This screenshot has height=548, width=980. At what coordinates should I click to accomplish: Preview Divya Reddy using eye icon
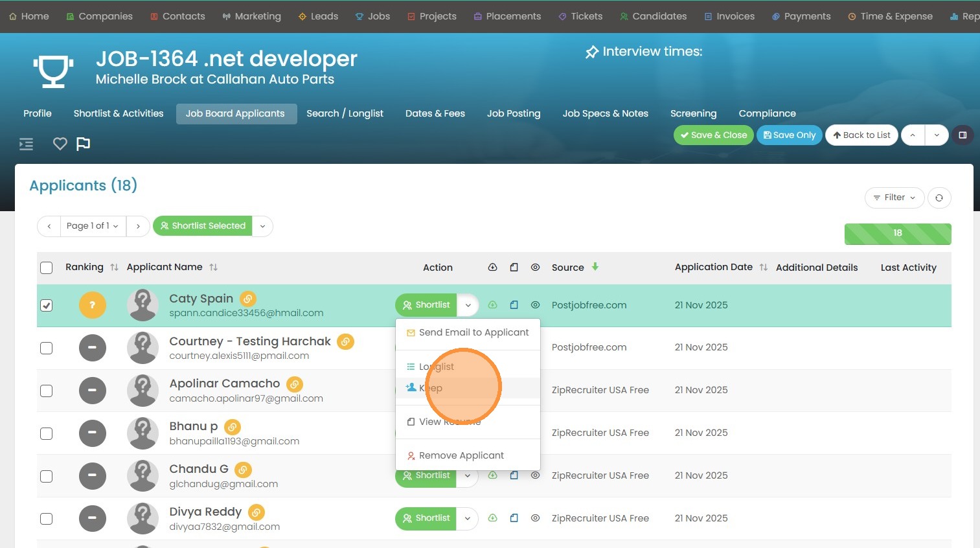(x=535, y=518)
